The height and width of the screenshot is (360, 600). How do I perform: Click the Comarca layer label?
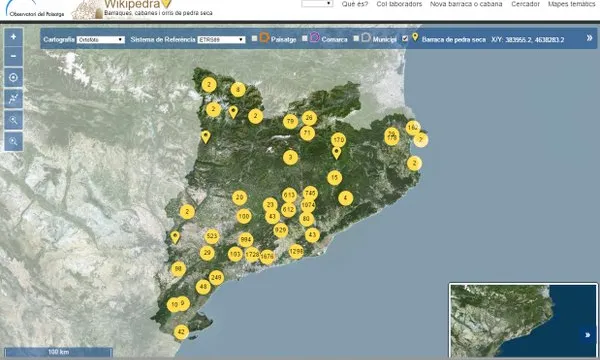334,39
